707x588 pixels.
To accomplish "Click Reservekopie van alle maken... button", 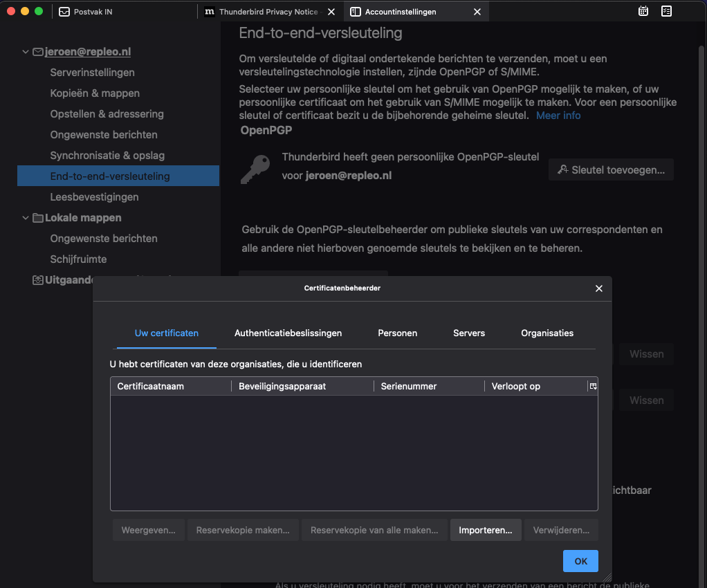I will (374, 530).
